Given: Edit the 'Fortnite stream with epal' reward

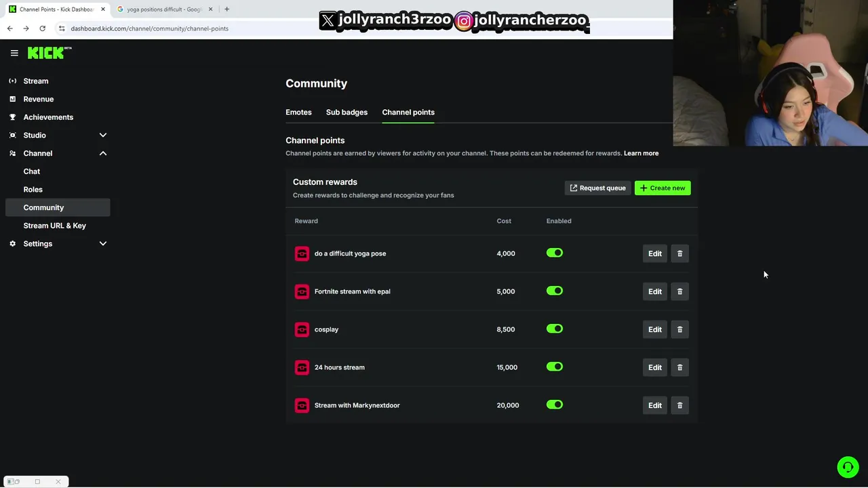Looking at the screenshot, I should coord(655,291).
